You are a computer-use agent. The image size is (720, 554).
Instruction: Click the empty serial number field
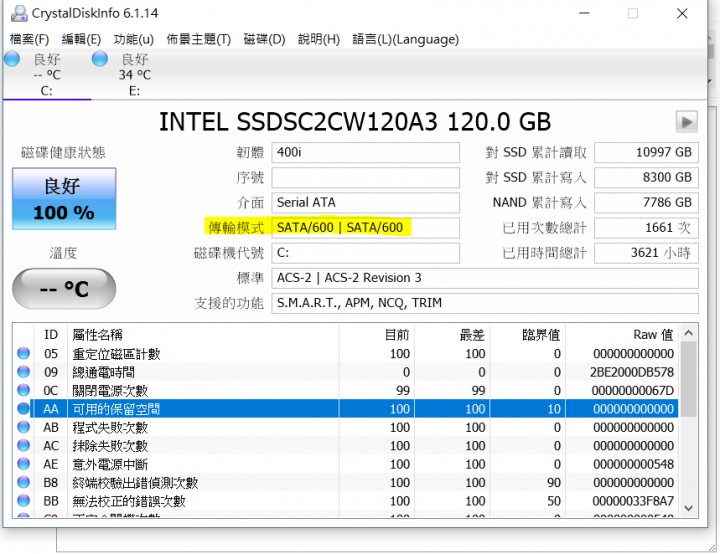[366, 178]
